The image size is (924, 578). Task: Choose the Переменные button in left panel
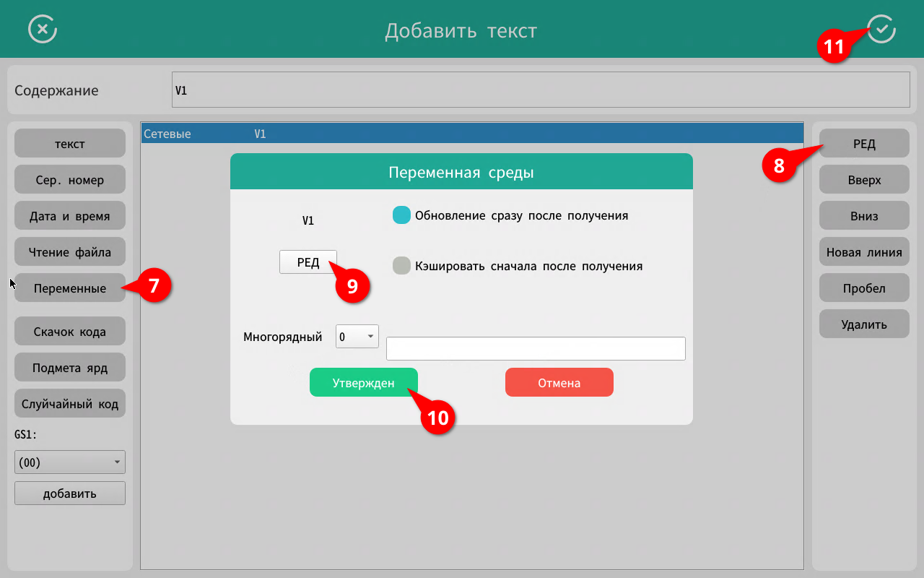(x=70, y=288)
